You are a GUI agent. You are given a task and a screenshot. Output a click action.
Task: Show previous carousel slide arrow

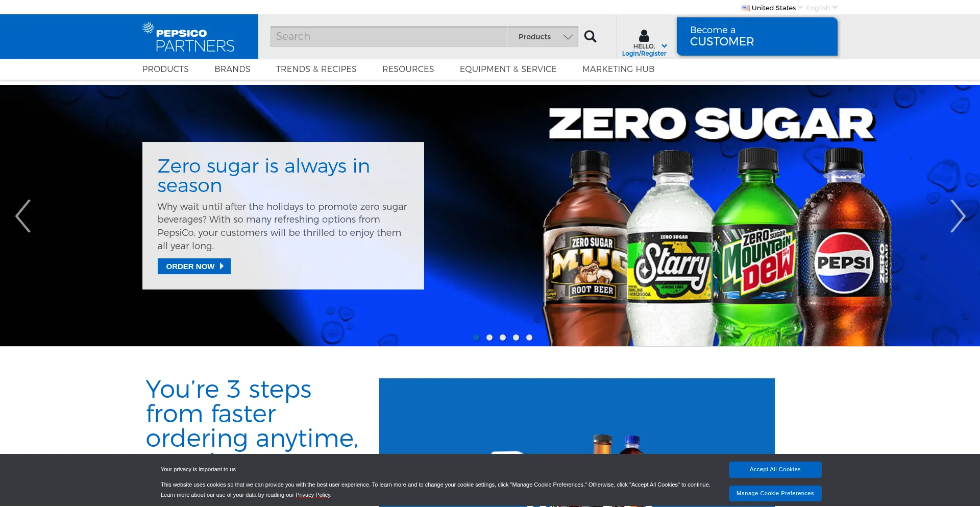coord(23,216)
